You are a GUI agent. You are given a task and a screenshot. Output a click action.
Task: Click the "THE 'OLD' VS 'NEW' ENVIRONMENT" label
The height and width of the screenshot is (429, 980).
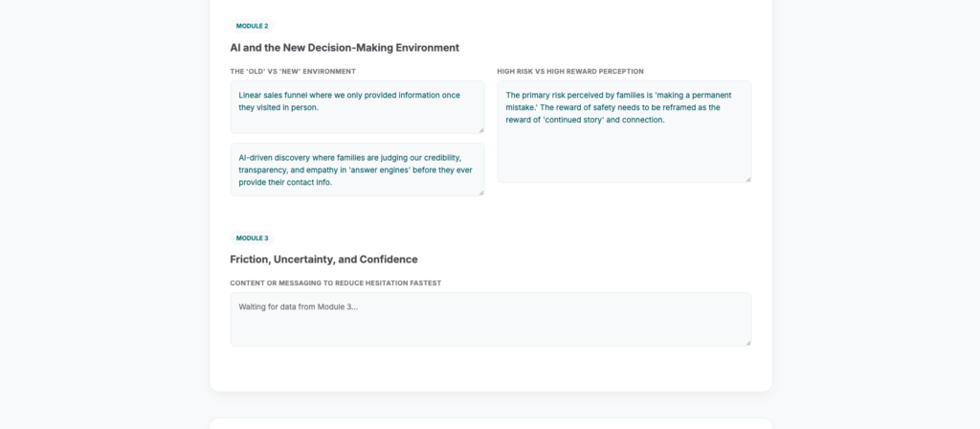[x=293, y=71]
